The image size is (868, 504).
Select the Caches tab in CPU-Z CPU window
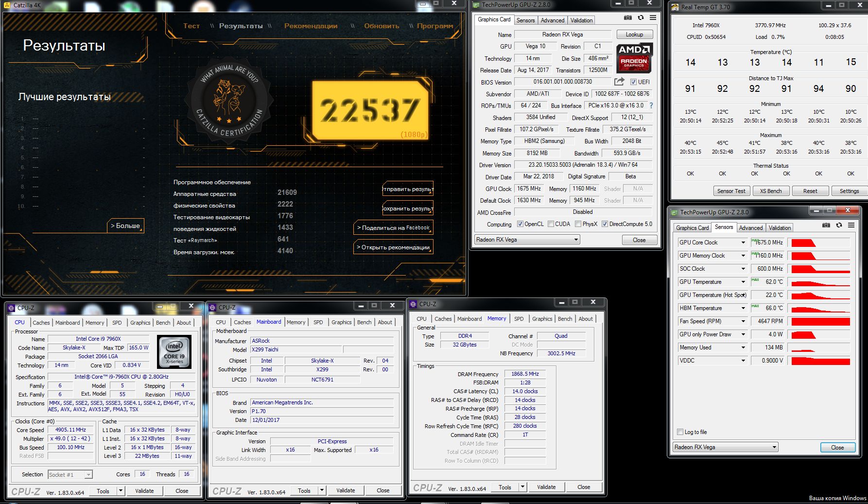(41, 323)
